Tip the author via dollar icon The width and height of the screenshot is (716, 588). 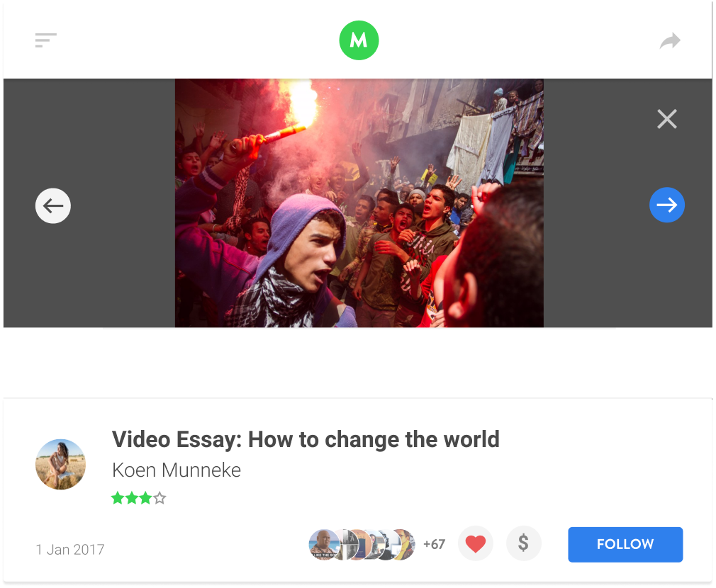(524, 544)
